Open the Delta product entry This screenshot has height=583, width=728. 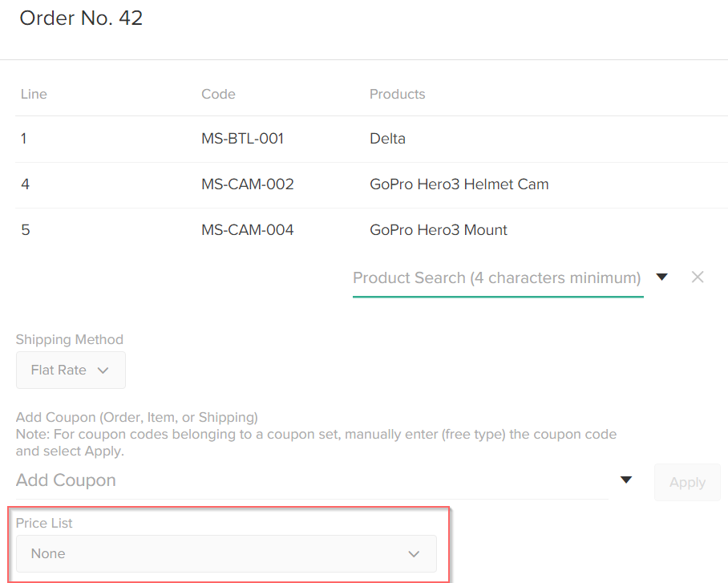(x=387, y=138)
